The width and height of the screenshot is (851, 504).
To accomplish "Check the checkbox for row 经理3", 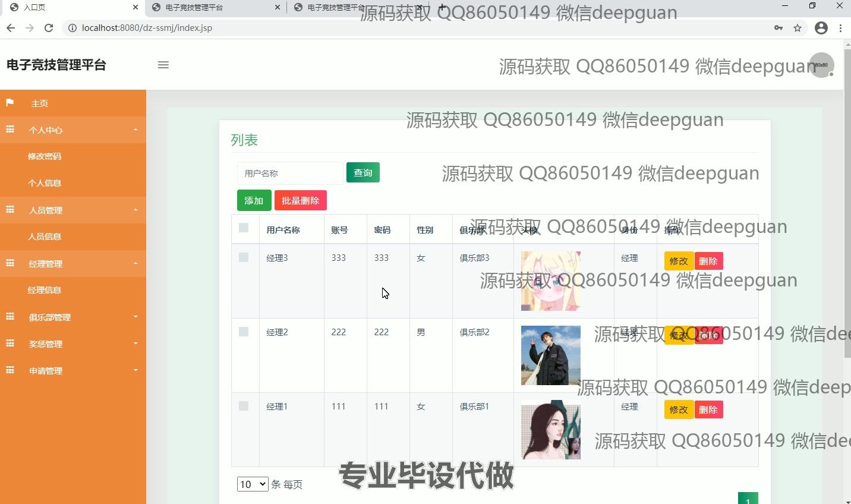I will point(244,257).
